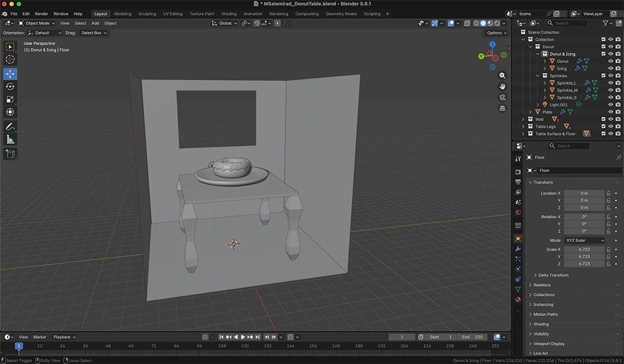Toggle the camera view icon
This screenshot has height=364, width=624.
click(x=502, y=98)
